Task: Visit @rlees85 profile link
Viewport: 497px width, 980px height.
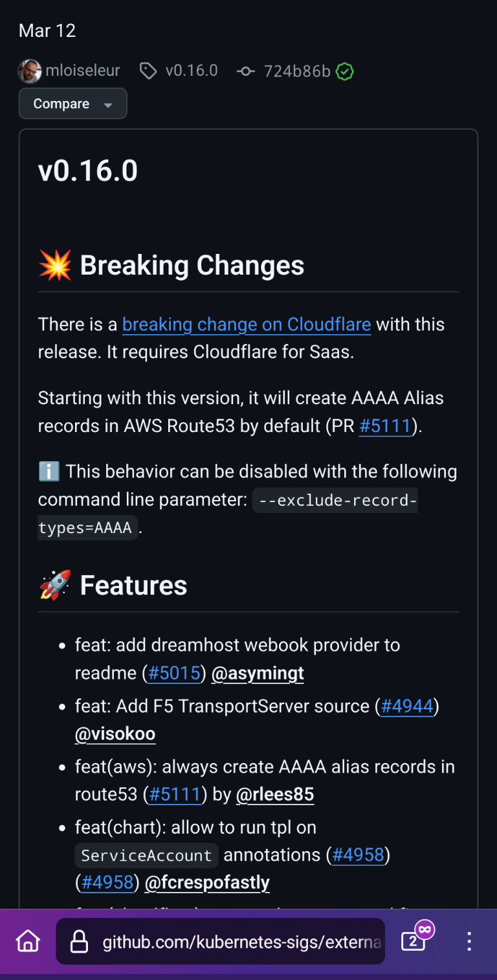Action: point(275,794)
